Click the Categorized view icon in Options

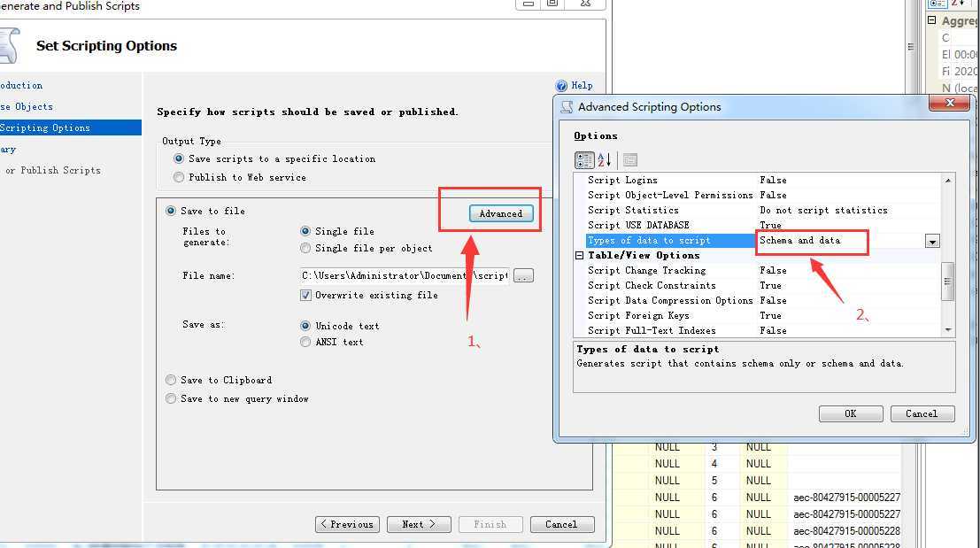click(584, 160)
